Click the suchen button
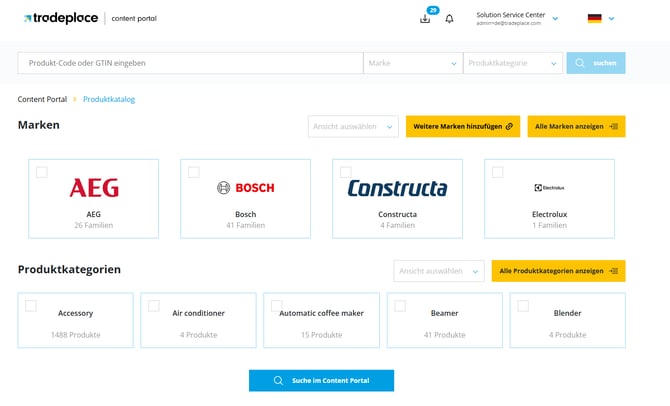The height and width of the screenshot is (406, 670). (596, 63)
